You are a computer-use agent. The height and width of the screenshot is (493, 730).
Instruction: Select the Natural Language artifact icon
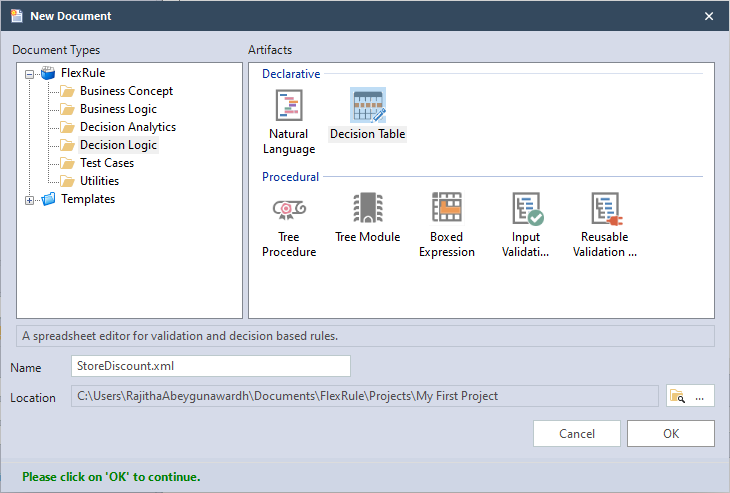pyautogui.click(x=289, y=105)
